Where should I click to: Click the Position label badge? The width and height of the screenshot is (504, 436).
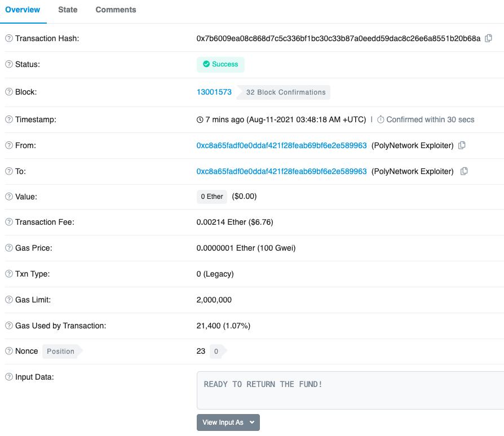click(60, 351)
